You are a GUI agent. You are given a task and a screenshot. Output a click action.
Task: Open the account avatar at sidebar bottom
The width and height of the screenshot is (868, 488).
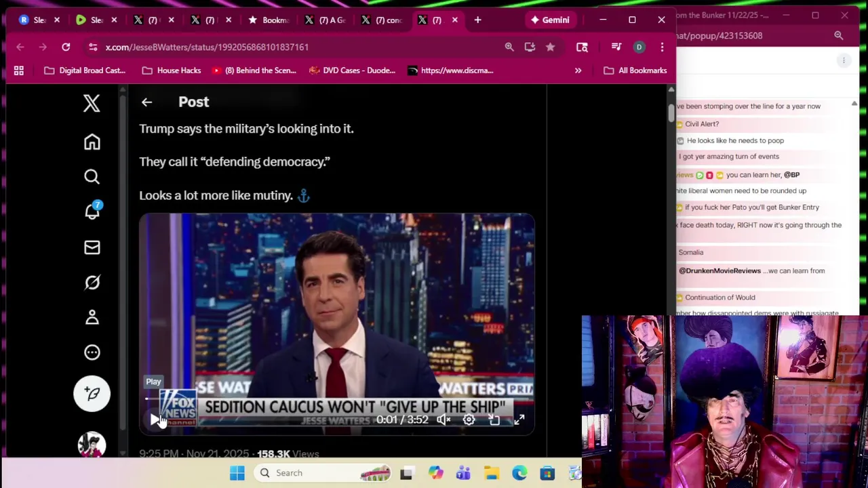(x=92, y=445)
